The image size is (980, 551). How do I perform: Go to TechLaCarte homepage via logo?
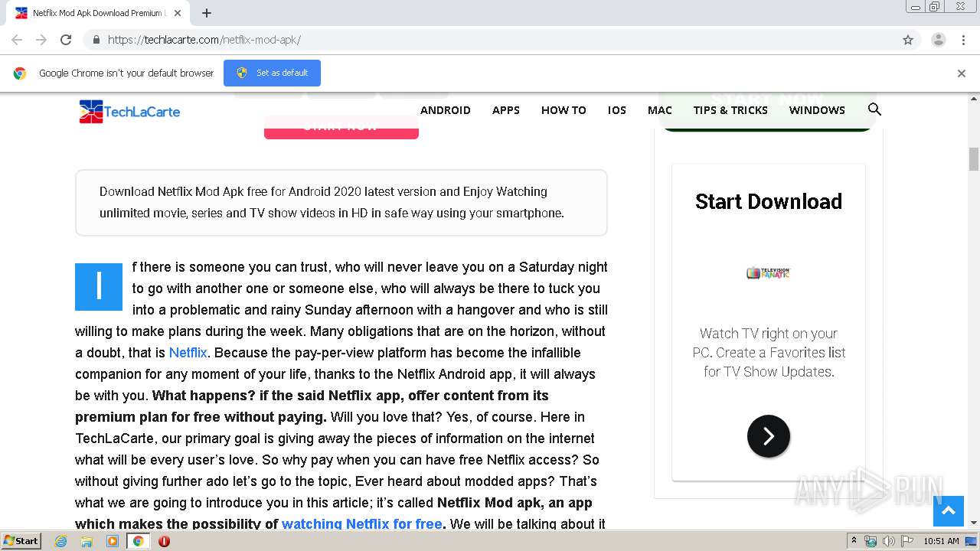pos(129,112)
